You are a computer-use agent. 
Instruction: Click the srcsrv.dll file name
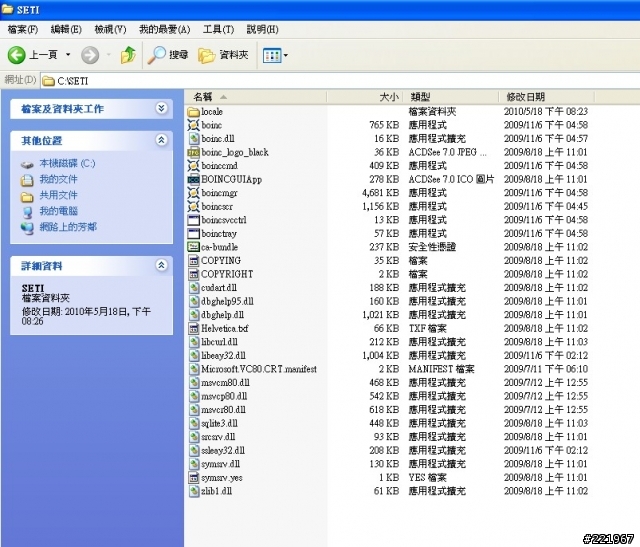[218, 437]
